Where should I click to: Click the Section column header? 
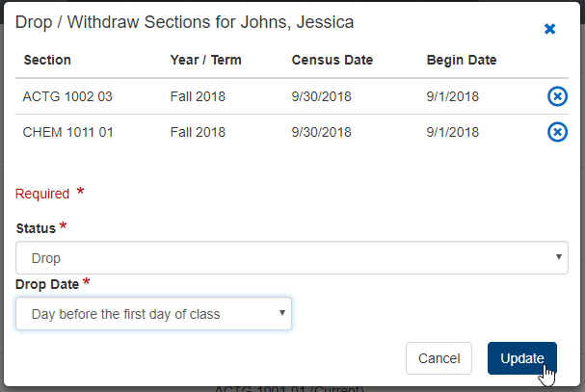coord(47,60)
